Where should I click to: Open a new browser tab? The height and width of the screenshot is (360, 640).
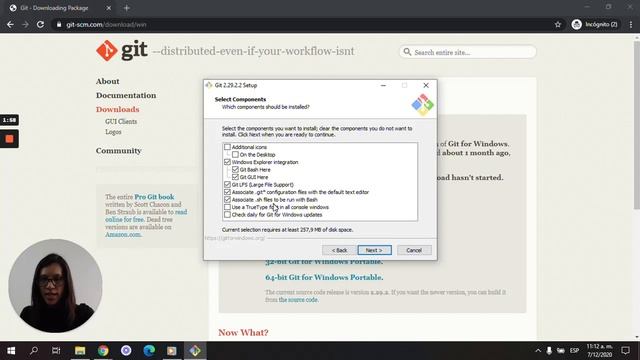pyautogui.click(x=127, y=8)
